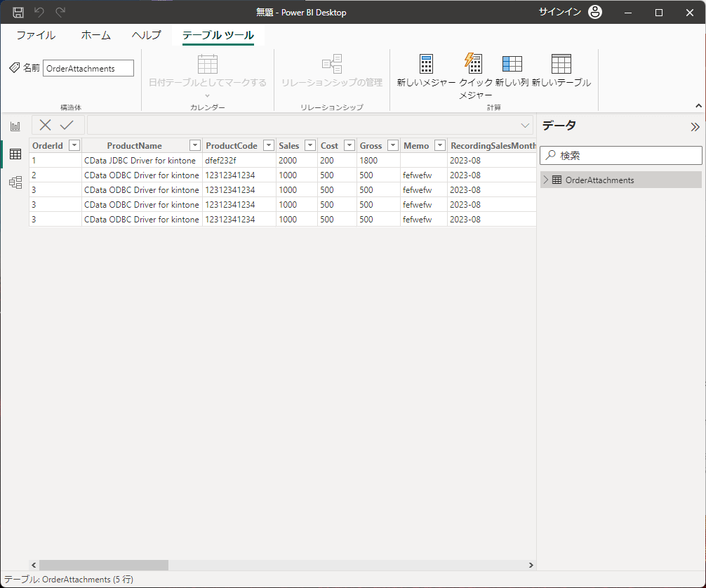Expand the OrderAttachments table tree node

[546, 180]
